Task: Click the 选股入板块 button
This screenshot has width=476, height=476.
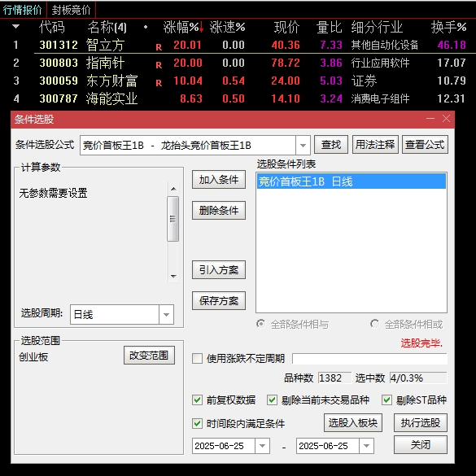Action: tap(353, 422)
